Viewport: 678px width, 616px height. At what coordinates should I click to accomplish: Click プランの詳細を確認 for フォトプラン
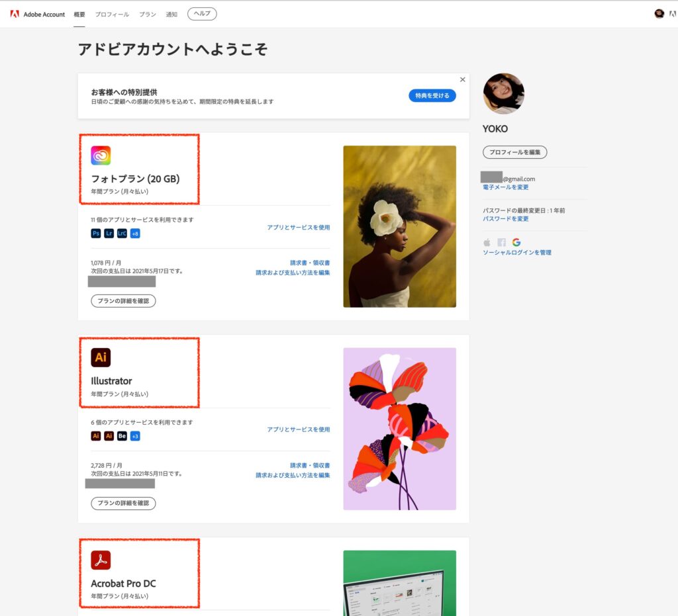(123, 300)
